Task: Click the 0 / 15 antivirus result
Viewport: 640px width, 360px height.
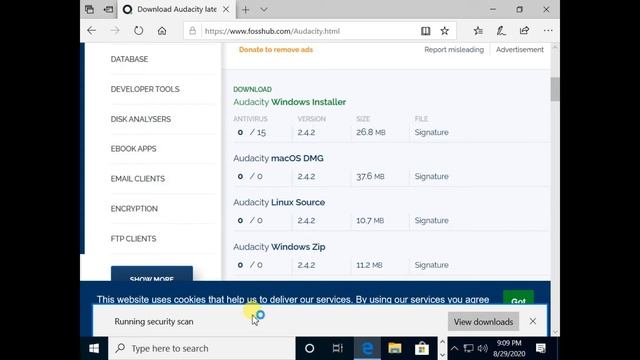Action: click(x=251, y=132)
